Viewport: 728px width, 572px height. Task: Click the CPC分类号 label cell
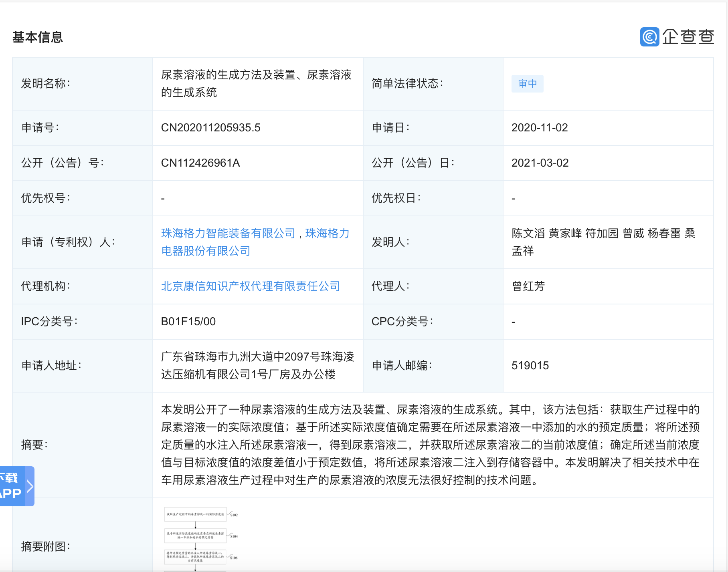(433, 322)
